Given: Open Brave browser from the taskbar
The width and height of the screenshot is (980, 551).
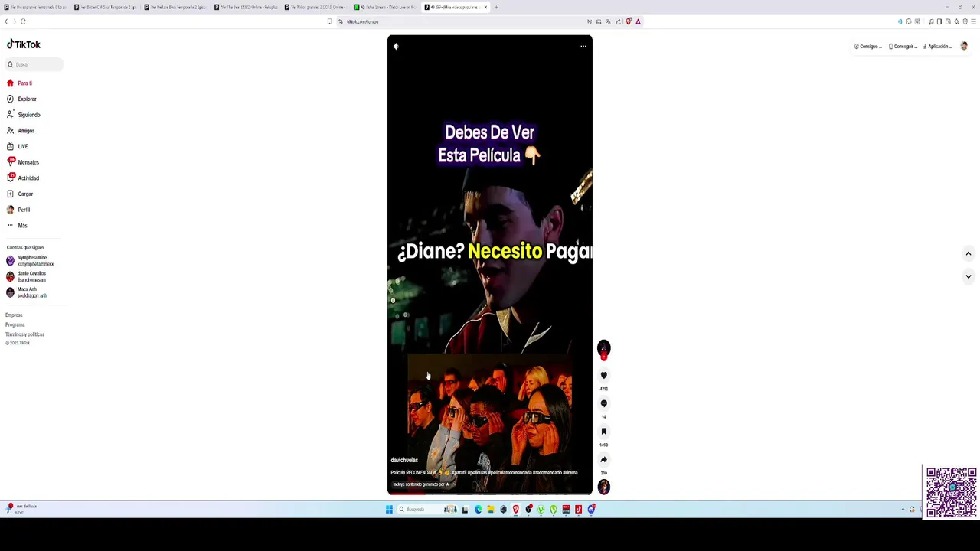Looking at the screenshot, I should [516, 509].
